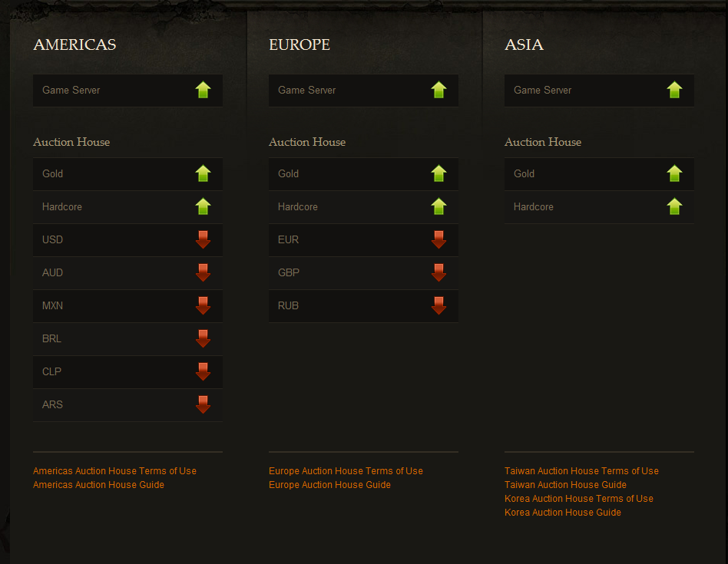Open the Korea Auction House Guide

click(563, 513)
